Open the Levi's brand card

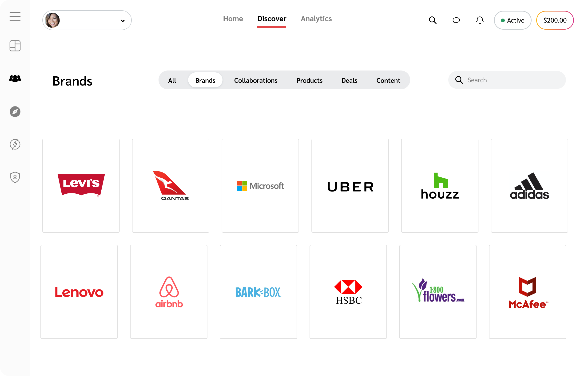point(81,186)
